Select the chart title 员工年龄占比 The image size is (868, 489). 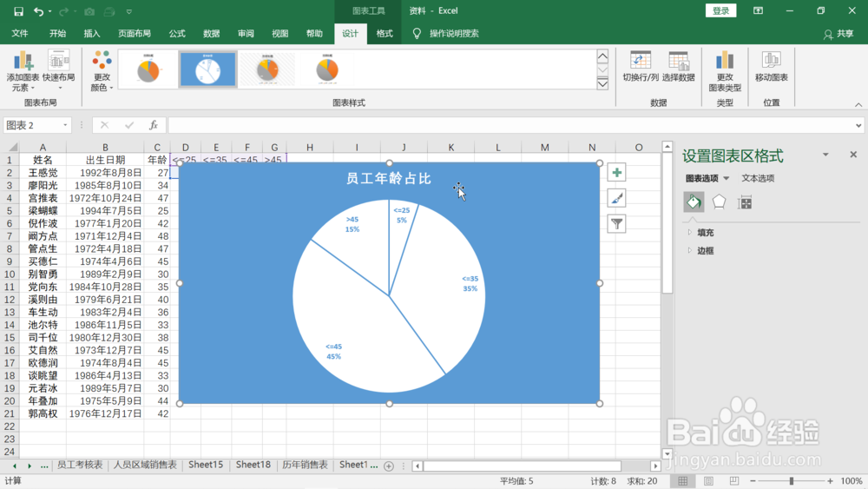pos(389,178)
